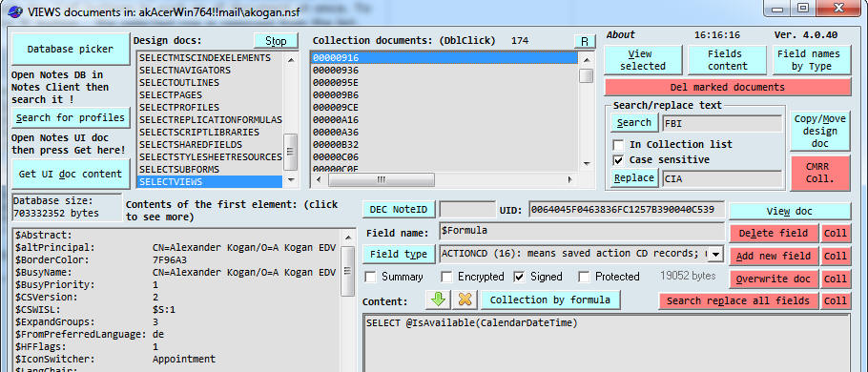Select SELECTNAVIGATORS in Design docs list
Image resolution: width=868 pixels, height=372 pixels.
[210, 71]
